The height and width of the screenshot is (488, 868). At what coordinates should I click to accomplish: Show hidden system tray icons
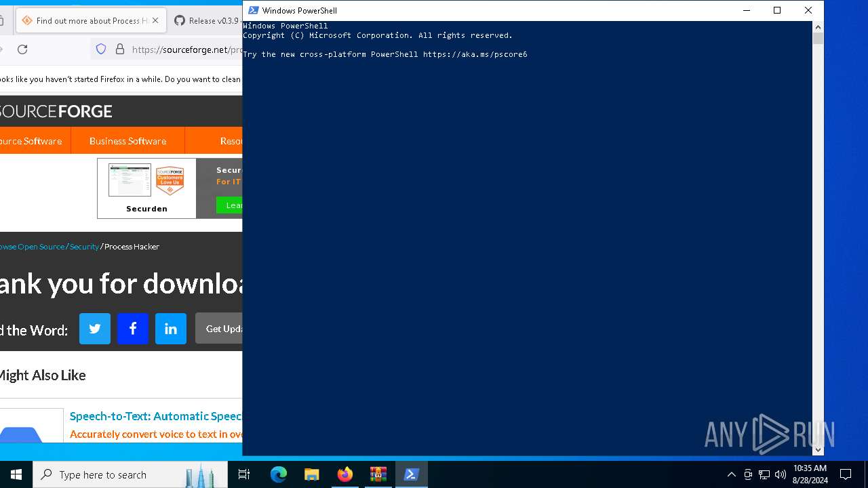click(731, 474)
